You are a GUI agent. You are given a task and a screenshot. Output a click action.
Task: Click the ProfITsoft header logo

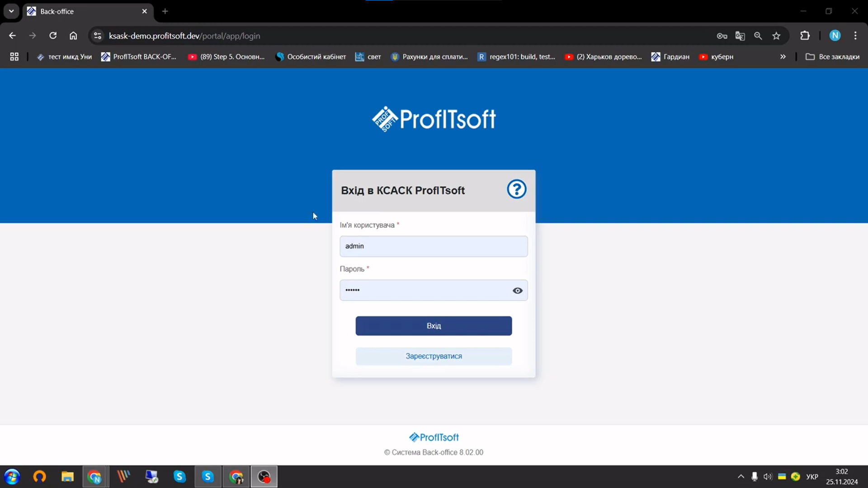(434, 119)
